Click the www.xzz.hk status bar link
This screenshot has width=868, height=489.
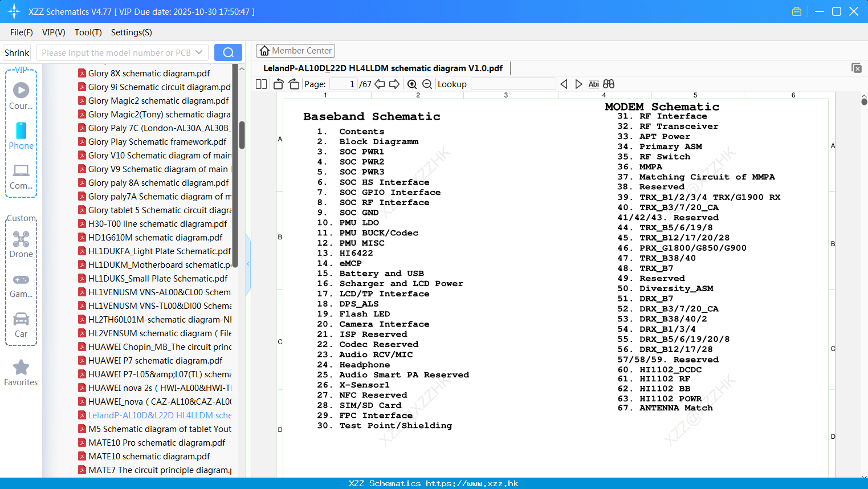coord(472,483)
